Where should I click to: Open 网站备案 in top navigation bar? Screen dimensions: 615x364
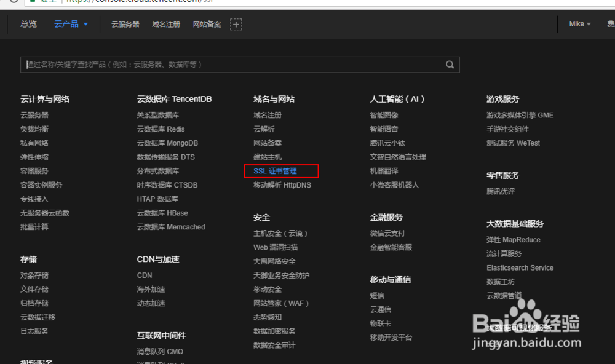click(x=207, y=25)
